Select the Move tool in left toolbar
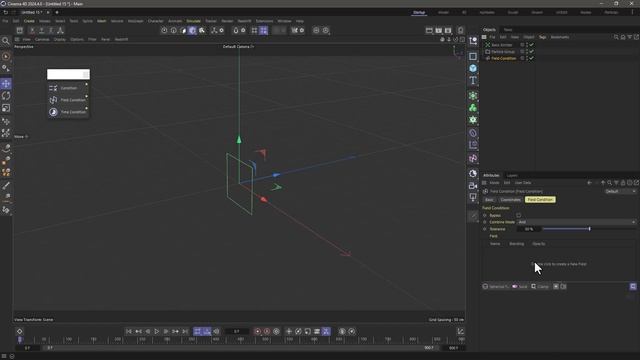640x360 pixels. pos(6,84)
